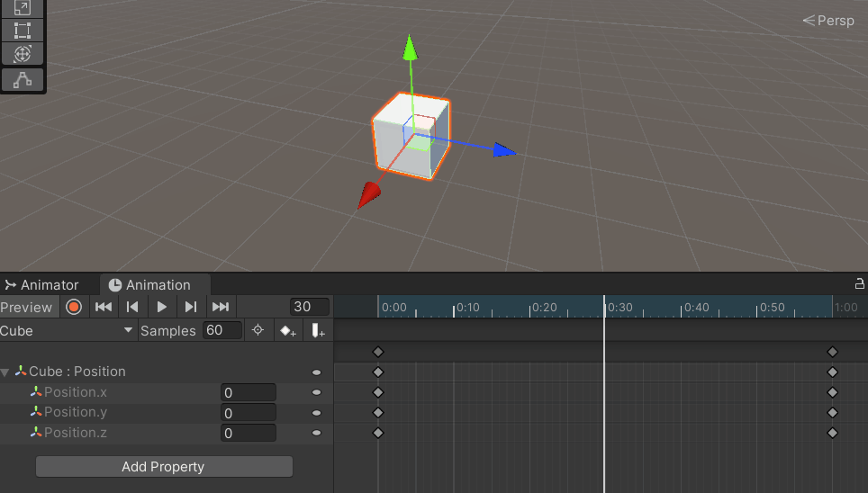This screenshot has height=493, width=868.
Task: Enable keyframe recording mode
Action: coord(74,307)
